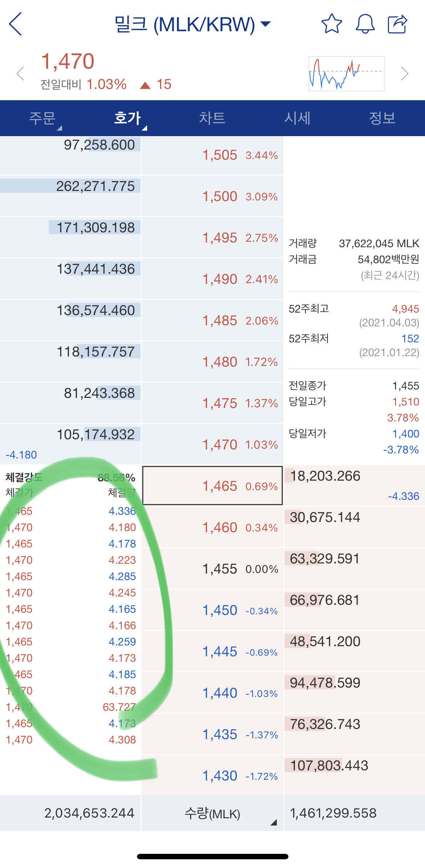Image resolution: width=425 pixels, height=868 pixels.
Task: Open the 수량(MLK) unit dropdown
Action: tap(212, 813)
